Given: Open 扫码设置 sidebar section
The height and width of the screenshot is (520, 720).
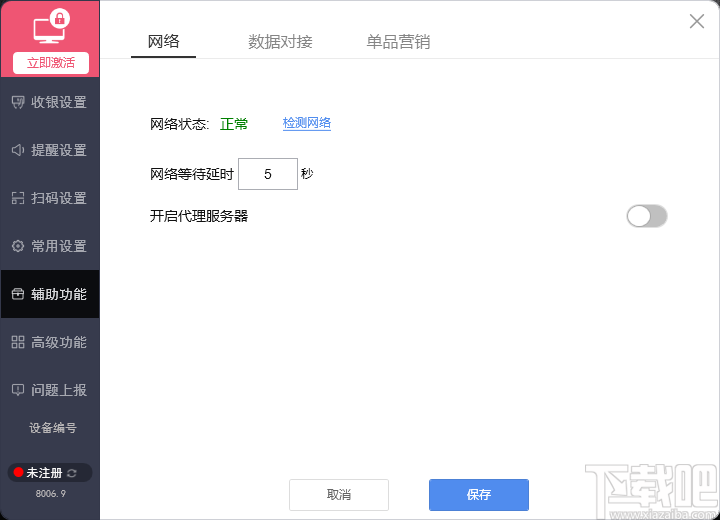Looking at the screenshot, I should click(50, 198).
